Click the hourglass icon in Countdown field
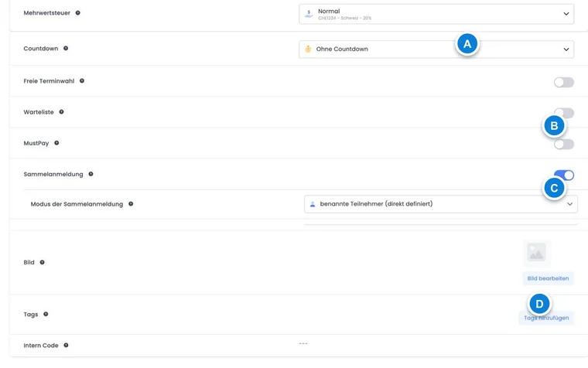The image size is (588, 368). tap(308, 49)
